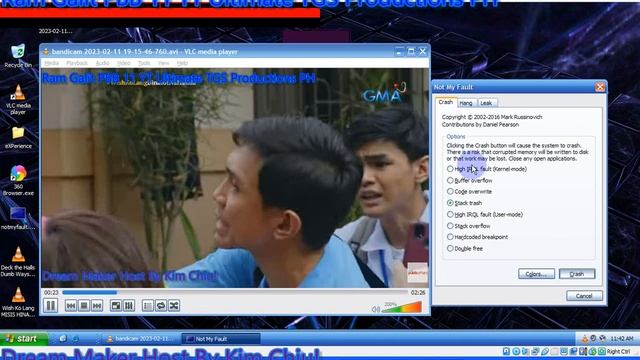Switch to the Hang tab
The image size is (640, 360).
466,103
